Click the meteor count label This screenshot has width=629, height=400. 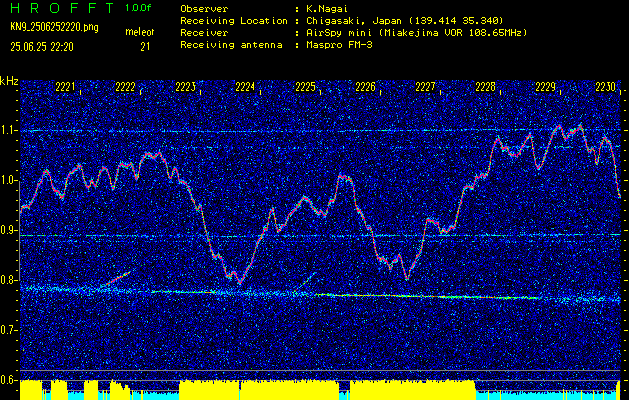pos(140,32)
